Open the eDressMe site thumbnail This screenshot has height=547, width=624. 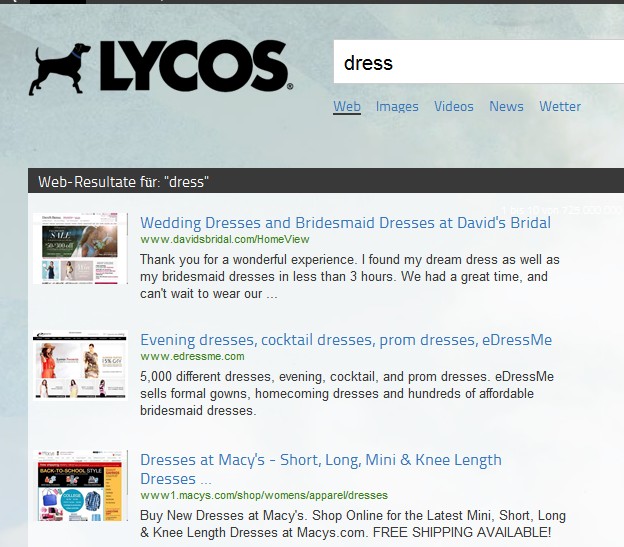pos(80,364)
